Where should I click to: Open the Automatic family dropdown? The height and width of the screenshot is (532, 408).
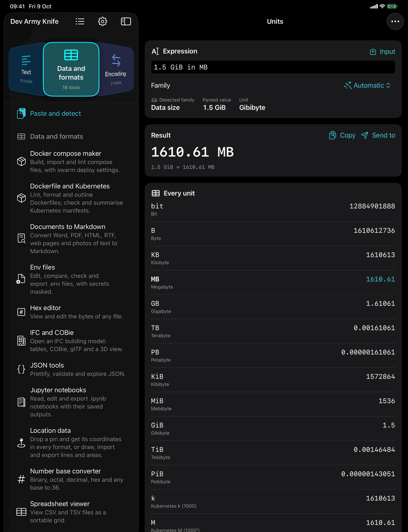pos(367,85)
